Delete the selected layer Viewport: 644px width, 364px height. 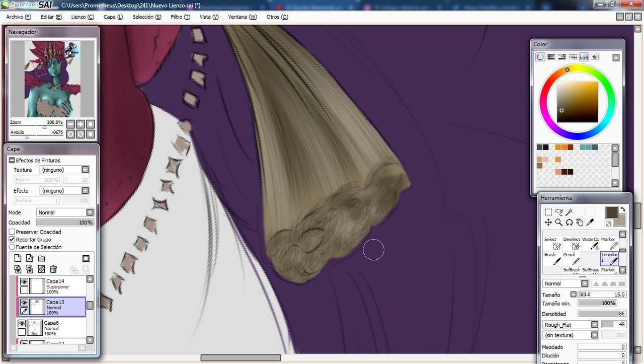click(x=53, y=269)
